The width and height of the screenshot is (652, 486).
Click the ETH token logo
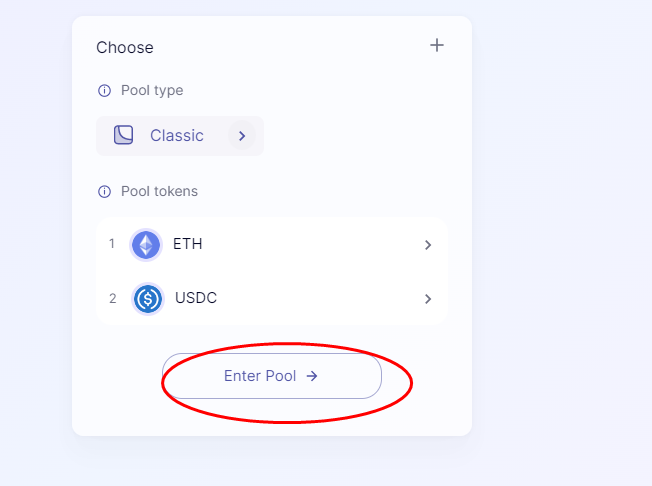[146, 245]
